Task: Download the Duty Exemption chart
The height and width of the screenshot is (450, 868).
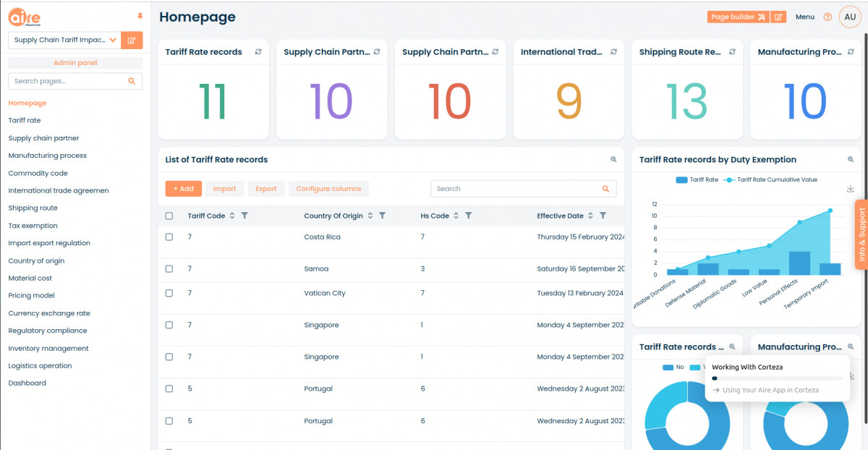Action: click(x=851, y=189)
